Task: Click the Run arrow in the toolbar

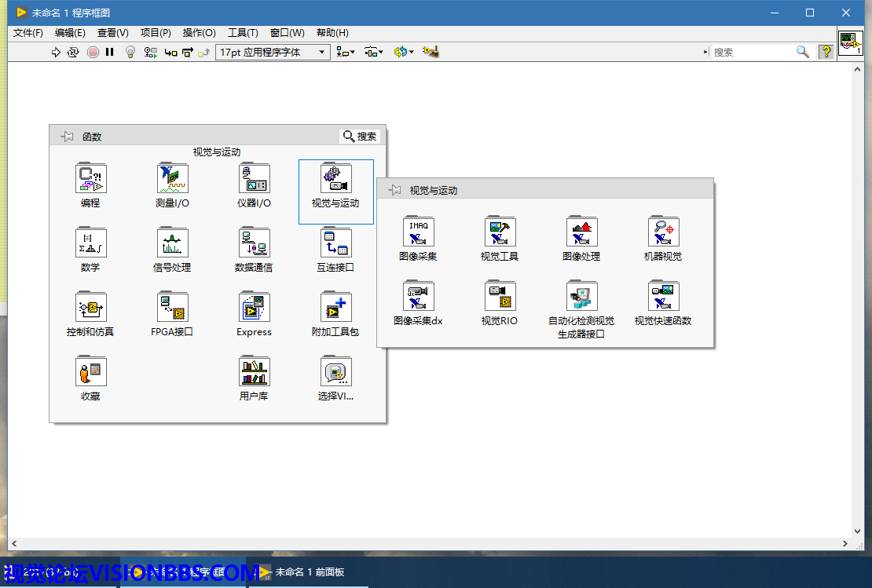Action: coord(56,52)
